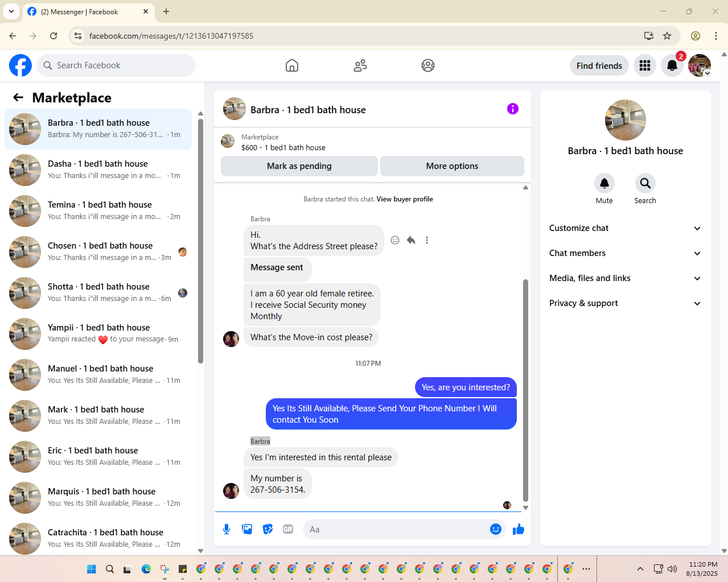The image size is (728, 582).
Task: Open the Chosen conversation
Action: pos(98,252)
